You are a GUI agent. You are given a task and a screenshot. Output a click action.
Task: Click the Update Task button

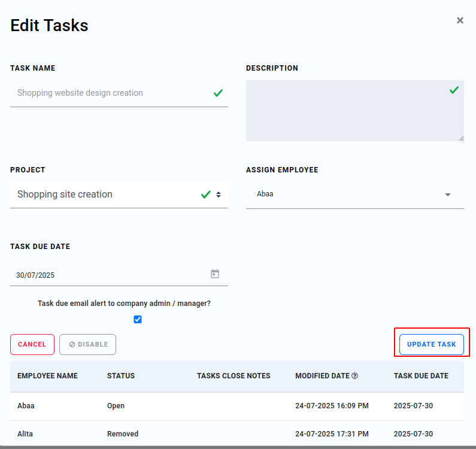431,345
